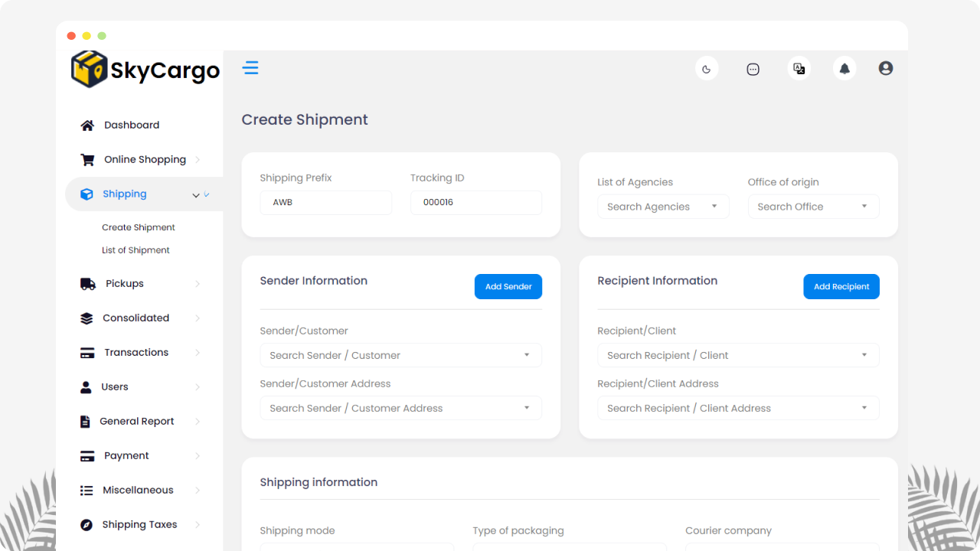980x551 pixels.
Task: Open Search Recipient / Client Address dropdown
Action: click(738, 409)
